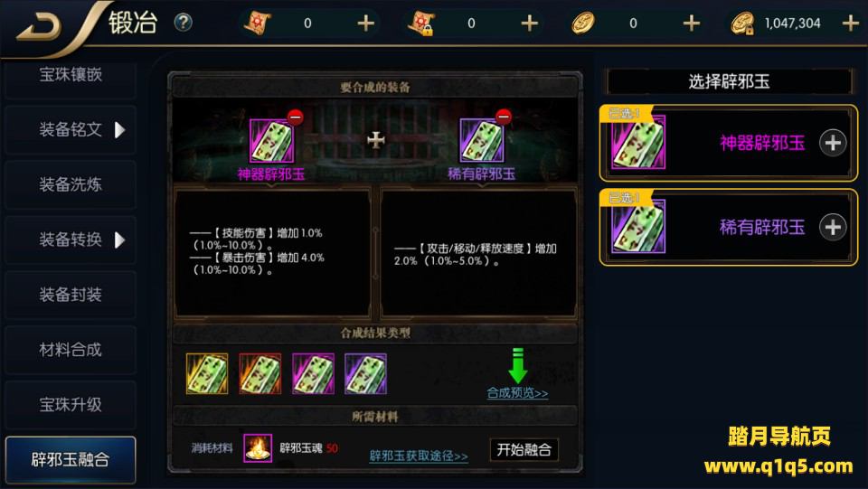Select the gold-bordered result type jade icon

(207, 374)
